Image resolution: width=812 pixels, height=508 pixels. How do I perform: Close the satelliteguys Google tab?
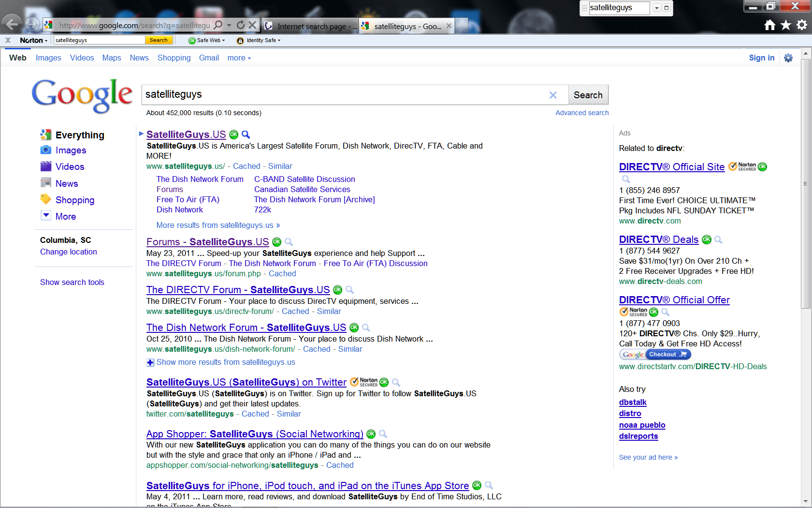(x=449, y=26)
